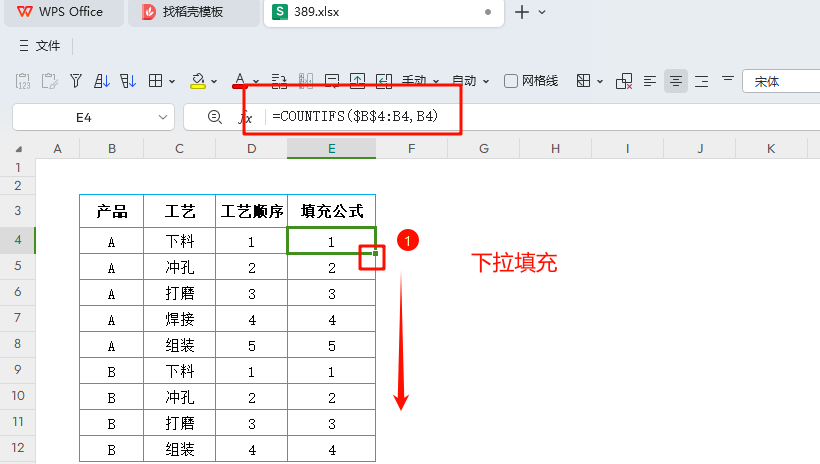
Task: Click the clear-format icon with red x
Action: click(x=624, y=81)
